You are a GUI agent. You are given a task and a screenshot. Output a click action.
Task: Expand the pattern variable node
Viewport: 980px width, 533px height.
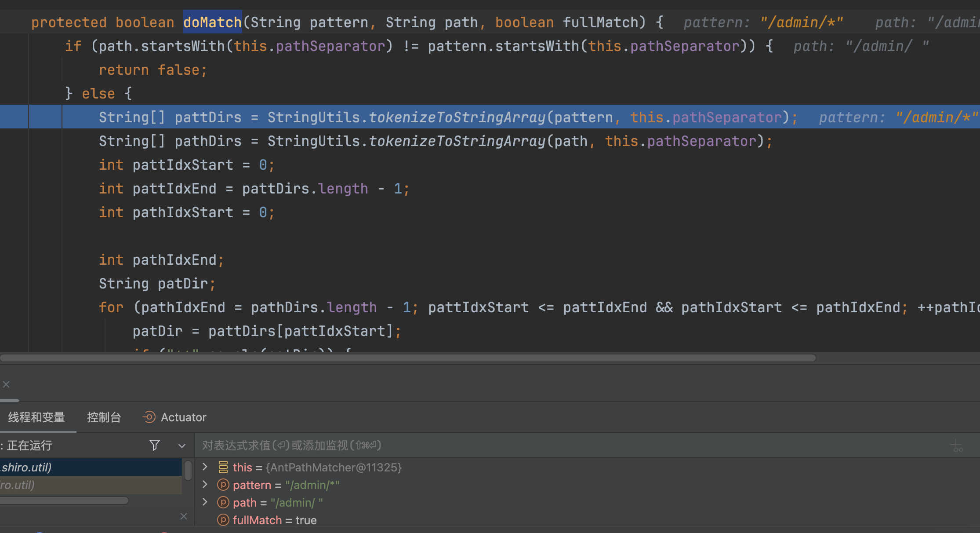[205, 485]
